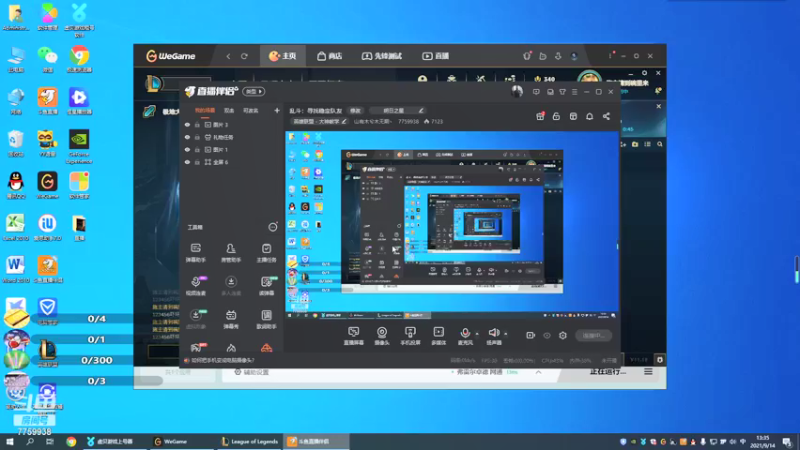This screenshot has width=800, height=450.
Task: Open the 弹幕助手 tool in the toolbox
Action: click(195, 253)
